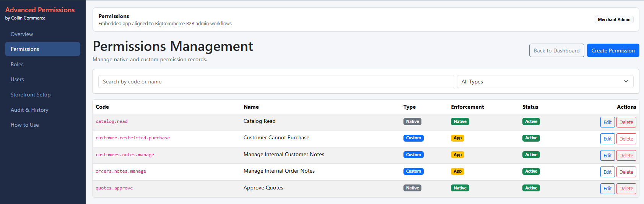Viewport: 644px width, 204px height.
Task: Click Active status badge for customers.notes.manage
Action: point(531,155)
